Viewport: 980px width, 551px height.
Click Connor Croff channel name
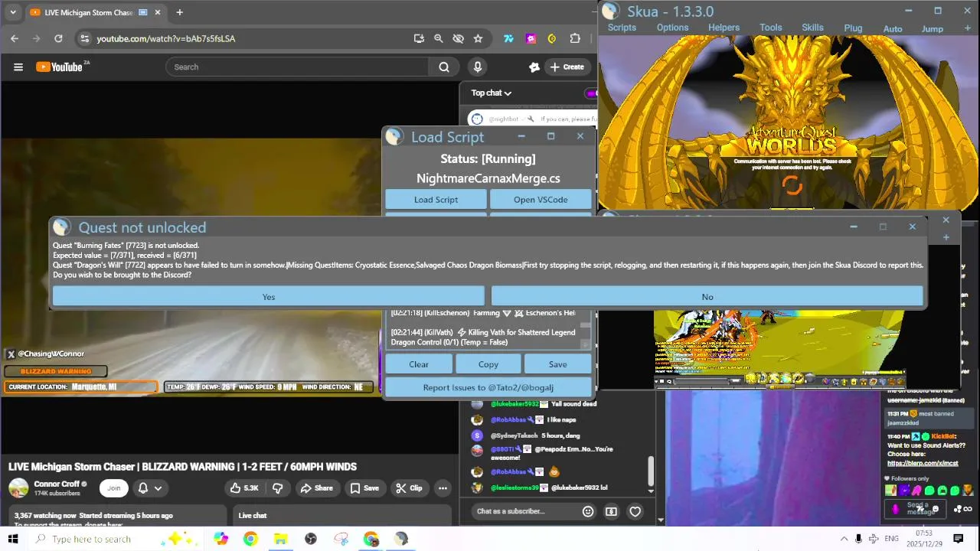point(57,484)
